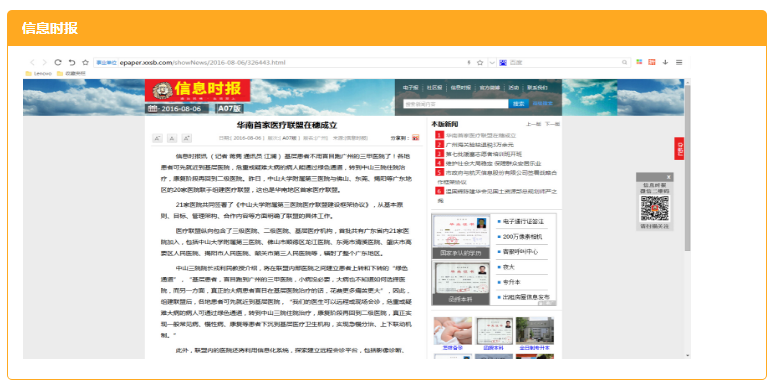The image size is (776, 388).
Task: Click the site news search field
Action: tap(456, 104)
